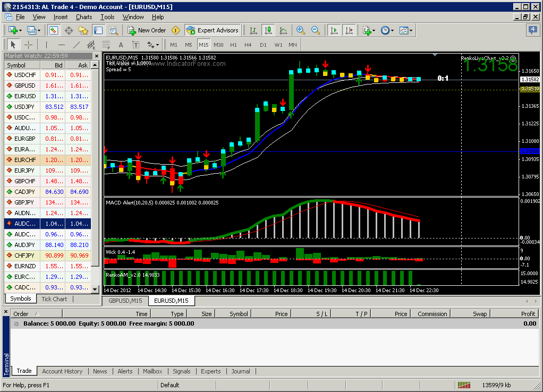The height and width of the screenshot is (392, 543).
Task: Select the Crosshair tool
Action: [x=28, y=45]
